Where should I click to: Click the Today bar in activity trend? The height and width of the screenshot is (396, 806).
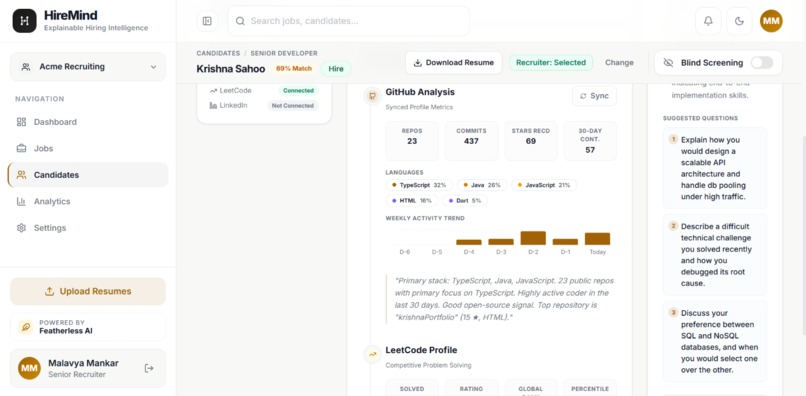(x=597, y=239)
